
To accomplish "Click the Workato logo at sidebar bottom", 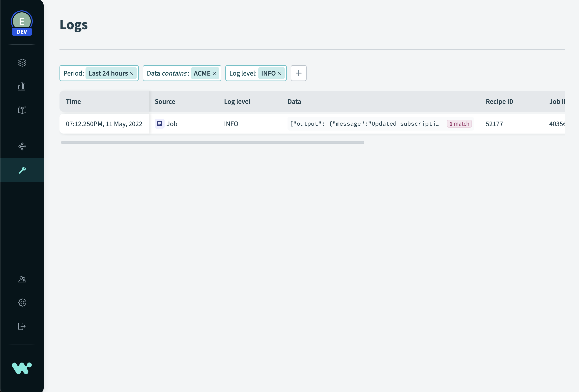I will point(22,368).
